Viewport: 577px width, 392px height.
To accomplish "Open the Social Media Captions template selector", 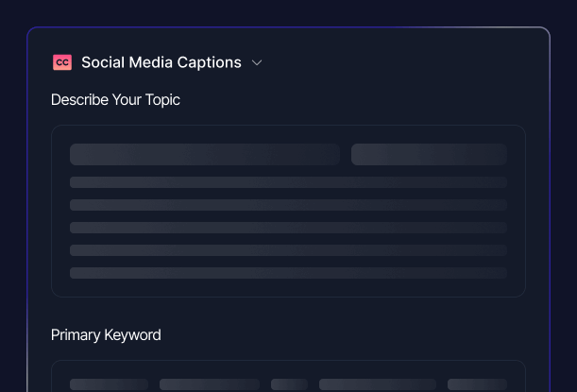I will coord(161,62).
